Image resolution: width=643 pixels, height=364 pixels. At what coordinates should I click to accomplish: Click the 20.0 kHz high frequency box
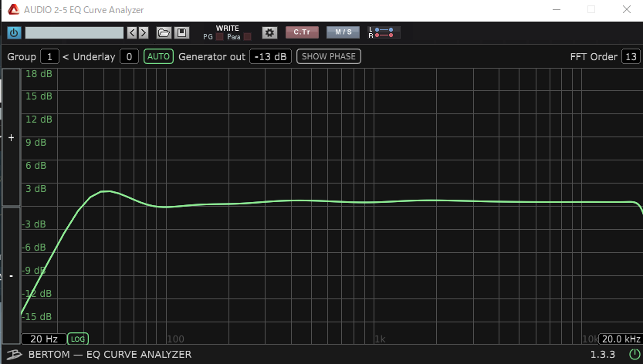point(621,339)
